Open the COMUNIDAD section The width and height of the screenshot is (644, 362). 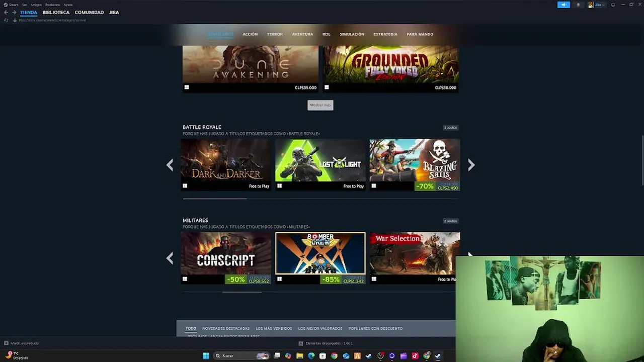pos(89,12)
